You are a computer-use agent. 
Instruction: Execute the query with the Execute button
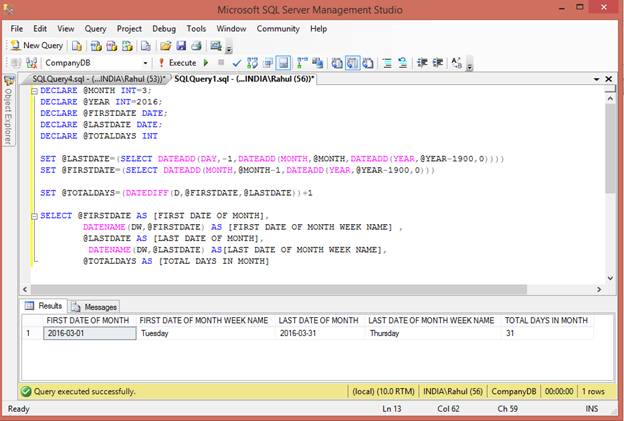(x=177, y=63)
